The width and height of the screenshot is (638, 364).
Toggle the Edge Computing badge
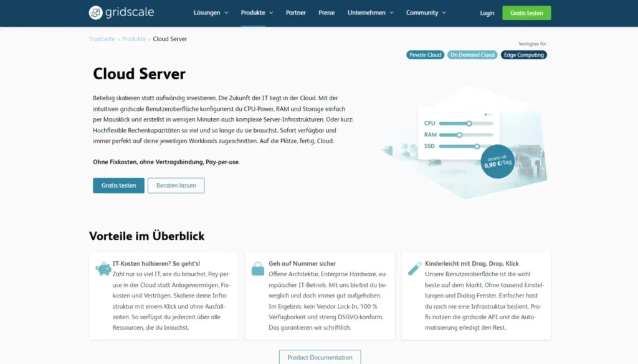(x=524, y=54)
